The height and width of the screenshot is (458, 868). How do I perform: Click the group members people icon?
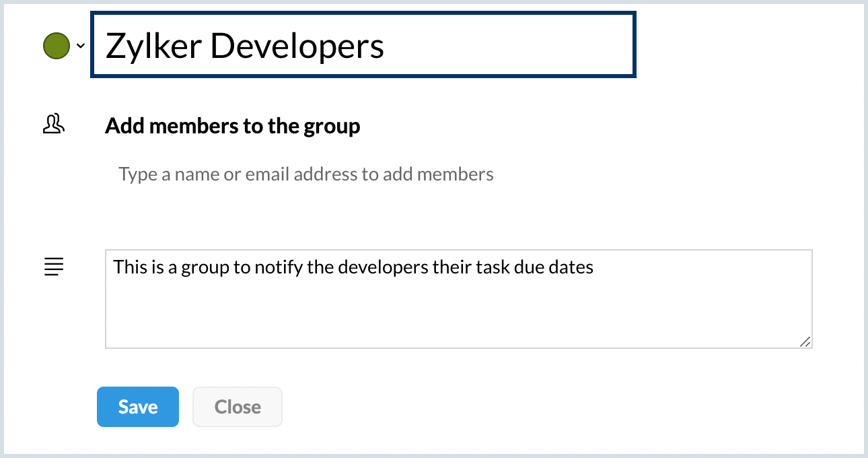pyautogui.click(x=54, y=124)
